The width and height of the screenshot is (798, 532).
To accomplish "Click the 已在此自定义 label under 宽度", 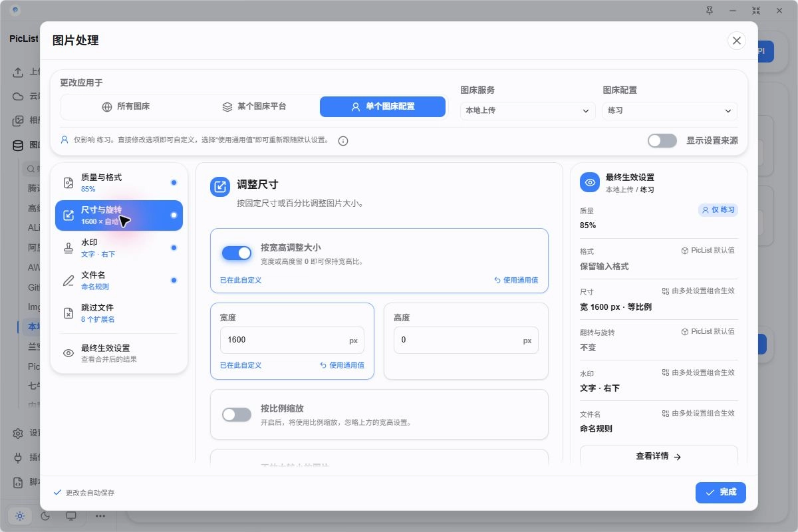I will (241, 365).
